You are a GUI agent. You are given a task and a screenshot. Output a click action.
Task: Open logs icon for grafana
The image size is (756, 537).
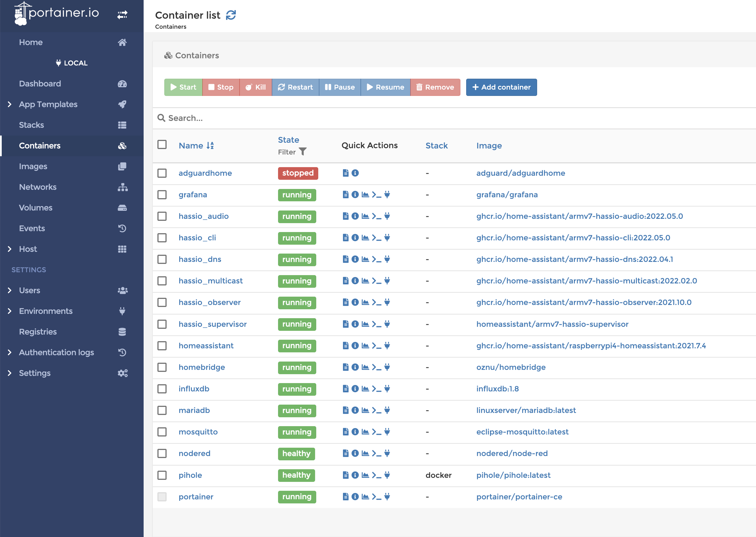tap(346, 194)
